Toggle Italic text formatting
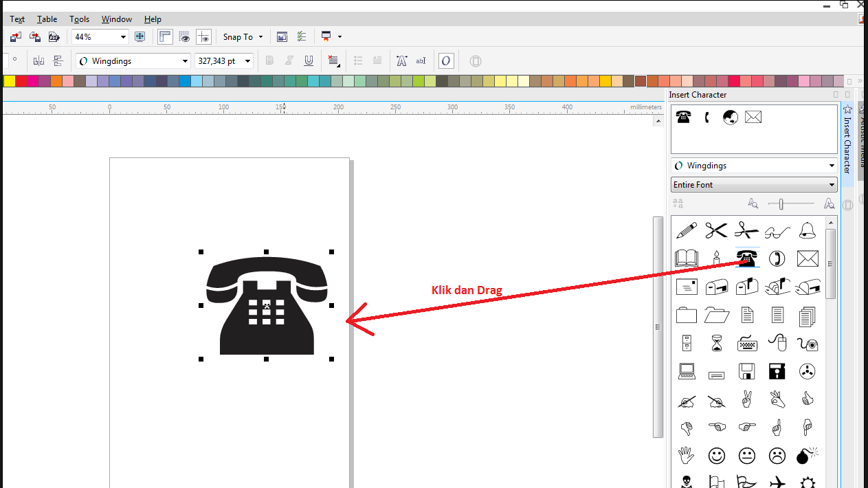The height and width of the screenshot is (488, 868). click(289, 61)
